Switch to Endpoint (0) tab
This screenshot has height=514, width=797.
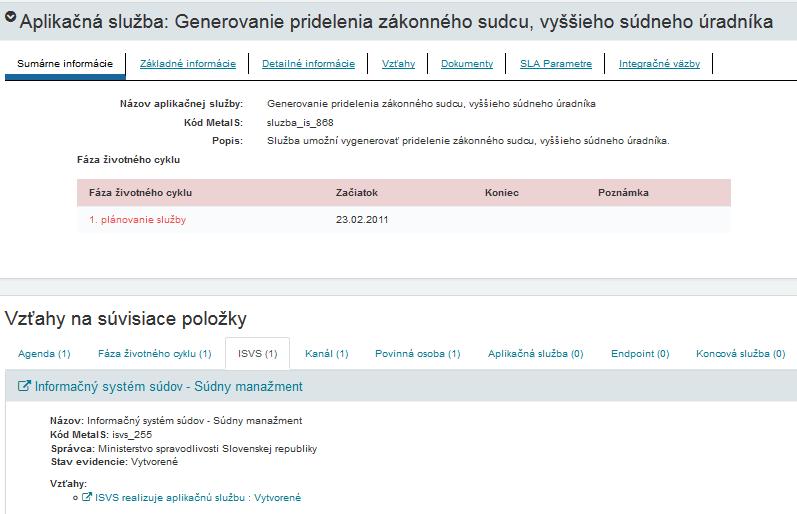click(640, 354)
